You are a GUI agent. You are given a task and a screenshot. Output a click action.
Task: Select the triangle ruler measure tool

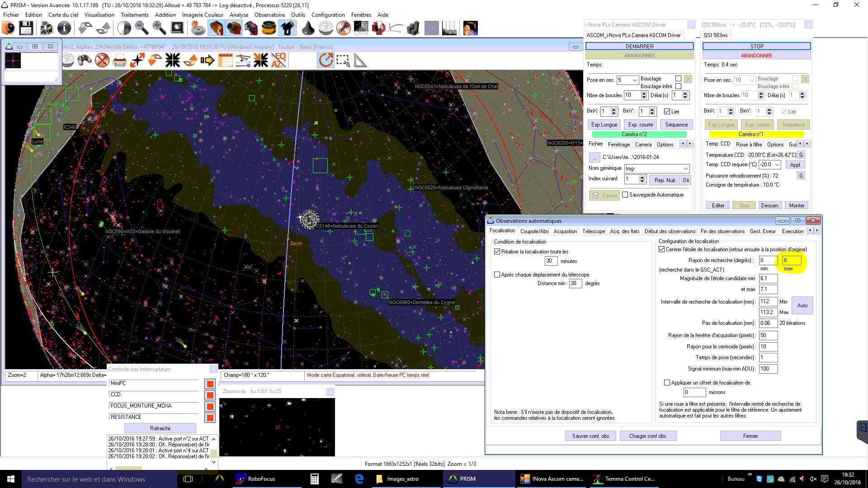pos(360,60)
